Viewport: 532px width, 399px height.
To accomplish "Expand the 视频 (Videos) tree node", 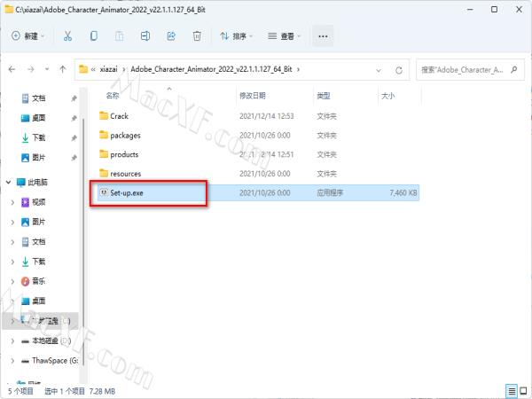I will (12, 201).
